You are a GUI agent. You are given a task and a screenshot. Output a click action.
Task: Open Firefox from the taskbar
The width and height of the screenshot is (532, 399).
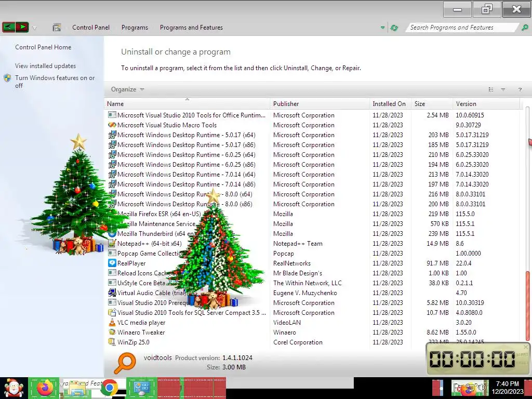(x=45, y=388)
